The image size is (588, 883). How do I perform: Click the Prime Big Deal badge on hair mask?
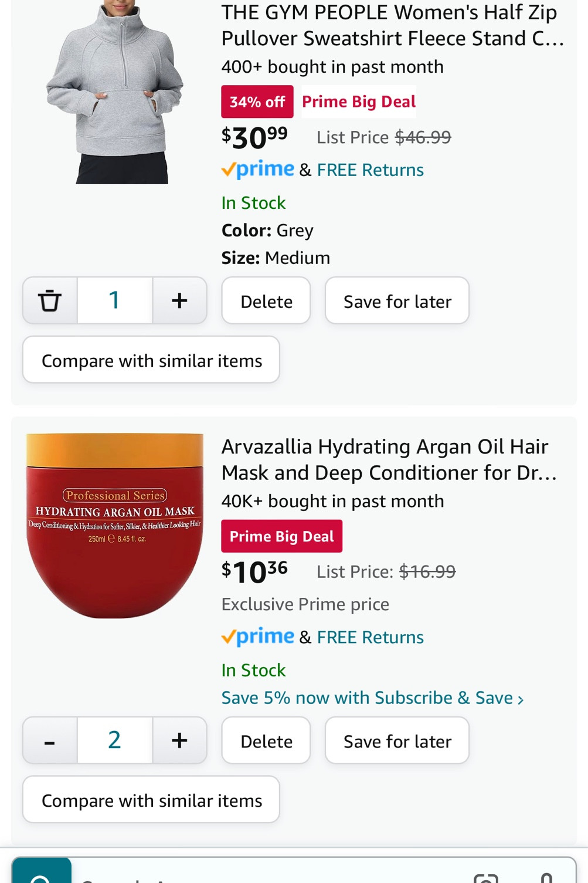[281, 536]
